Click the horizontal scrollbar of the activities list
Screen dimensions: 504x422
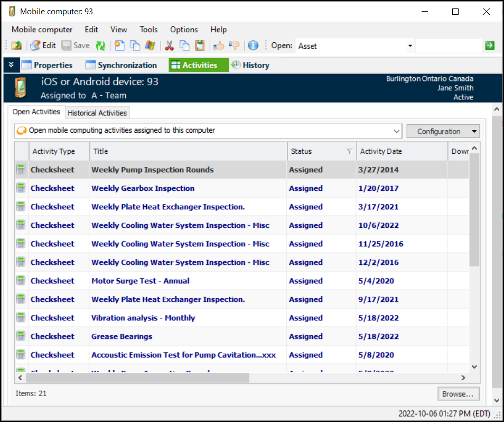tap(137, 378)
